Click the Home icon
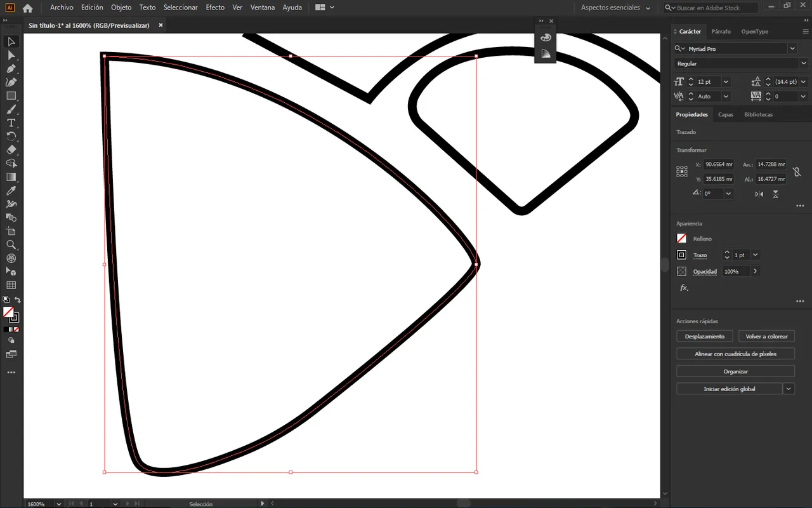This screenshot has height=508, width=812. point(27,8)
